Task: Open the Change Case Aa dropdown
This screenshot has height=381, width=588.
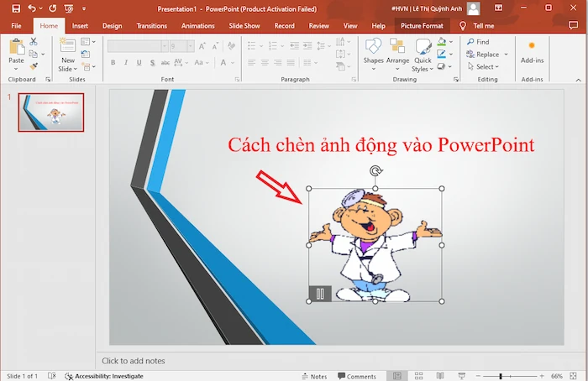Action: (x=202, y=63)
